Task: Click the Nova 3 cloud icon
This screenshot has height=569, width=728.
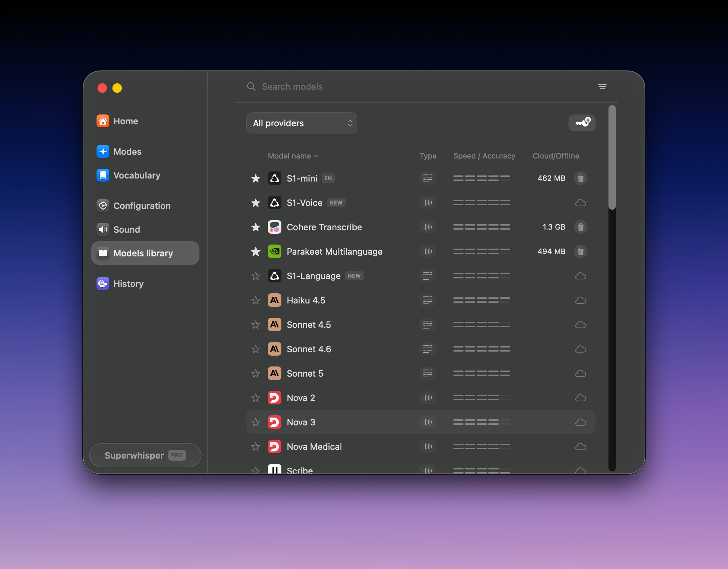Action: click(580, 422)
